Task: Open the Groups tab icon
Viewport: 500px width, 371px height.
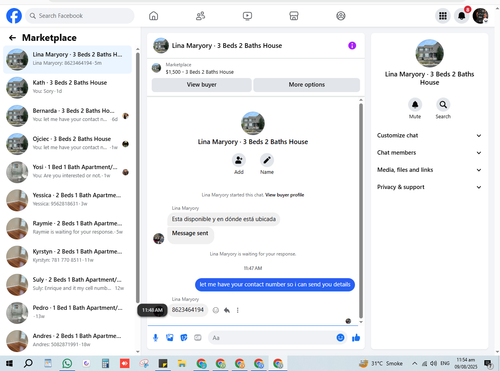Action: coord(341,16)
